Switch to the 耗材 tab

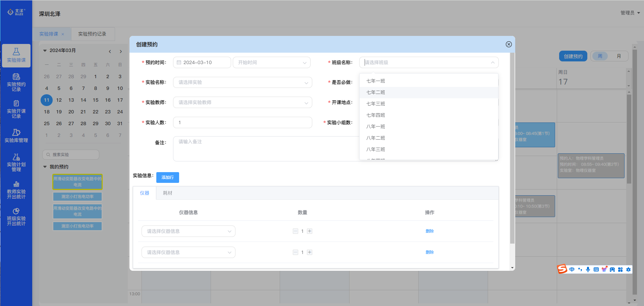coord(167,193)
